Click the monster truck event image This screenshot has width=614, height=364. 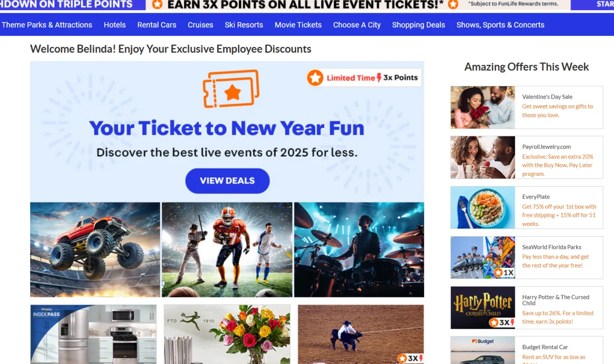[95, 249]
